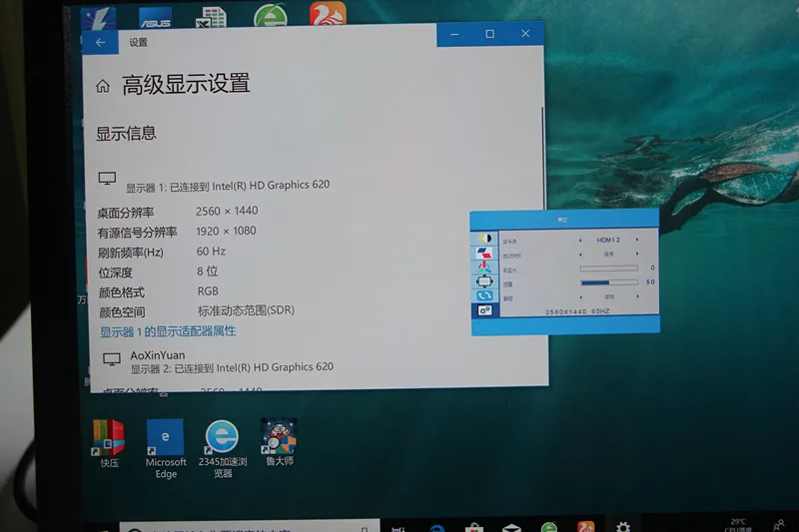Click the left arrow on second OSD row
799x532 pixels.
point(580,255)
